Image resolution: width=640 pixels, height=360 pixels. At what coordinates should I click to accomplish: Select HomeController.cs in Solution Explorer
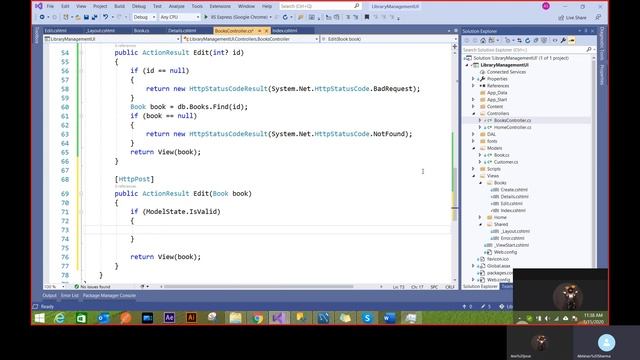[x=512, y=127]
